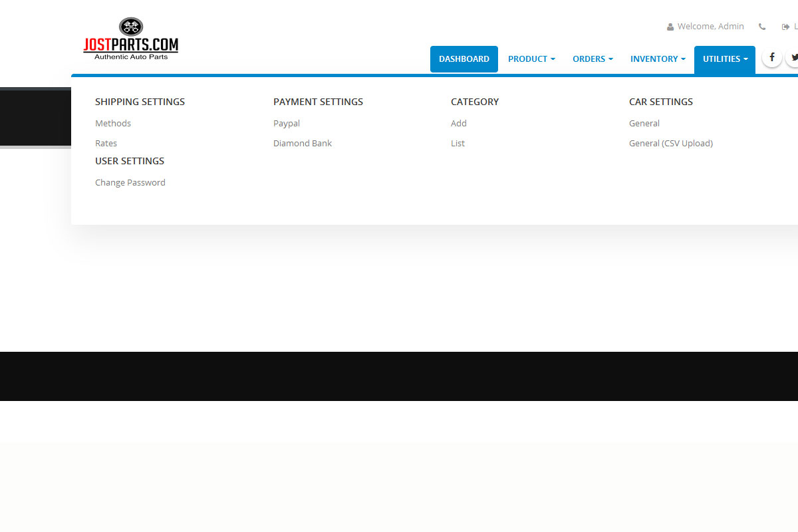This screenshot has width=798, height=532.
Task: Click the JostParts.com logo
Action: [130, 40]
